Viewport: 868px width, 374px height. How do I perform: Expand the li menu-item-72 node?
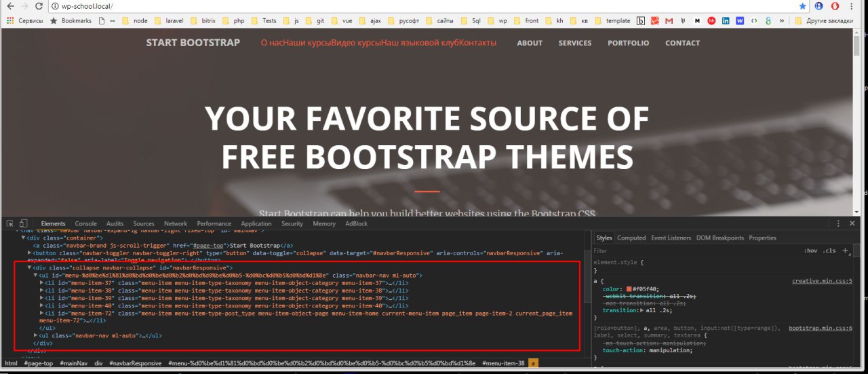click(42, 313)
